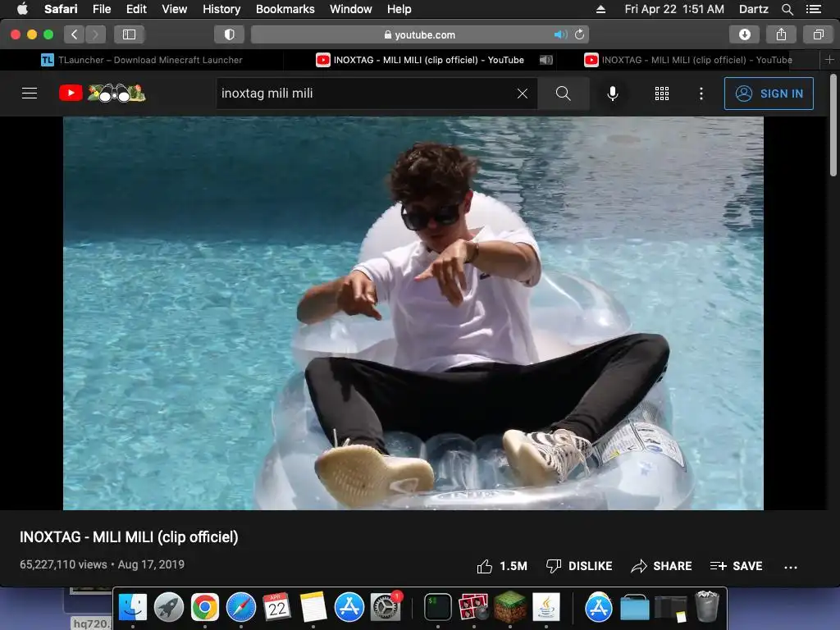This screenshot has height=630, width=840.
Task: Mute tab audio in address bar
Action: (560, 34)
